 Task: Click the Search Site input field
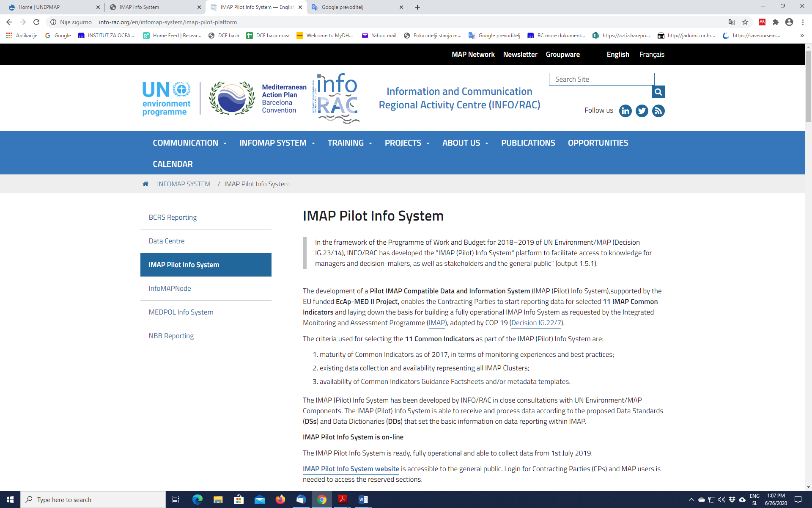[601, 79]
